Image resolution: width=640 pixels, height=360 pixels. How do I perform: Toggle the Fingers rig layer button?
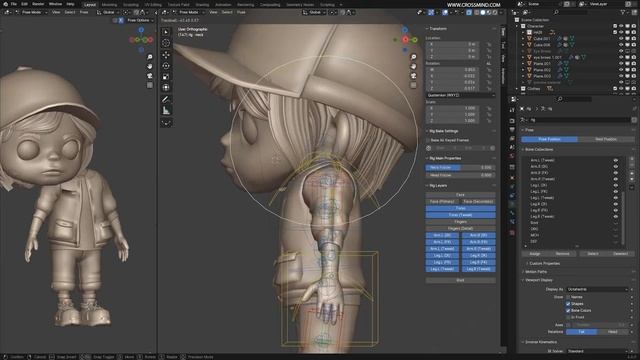tap(460, 222)
